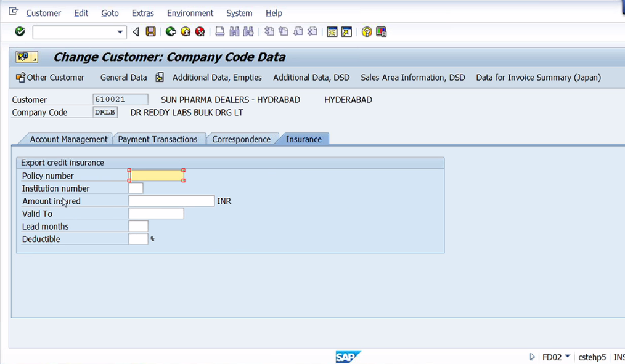Screen dimensions: 625x364
Task: Click the Policy number input field
Action: [157, 176]
